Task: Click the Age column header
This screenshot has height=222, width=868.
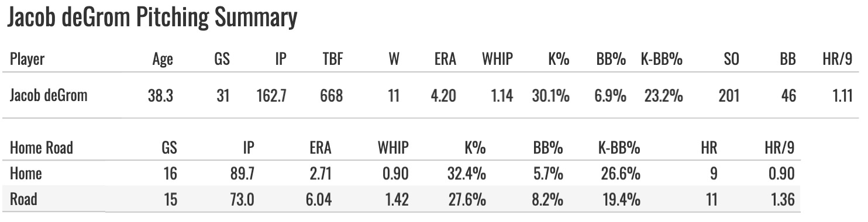Action: (x=163, y=59)
